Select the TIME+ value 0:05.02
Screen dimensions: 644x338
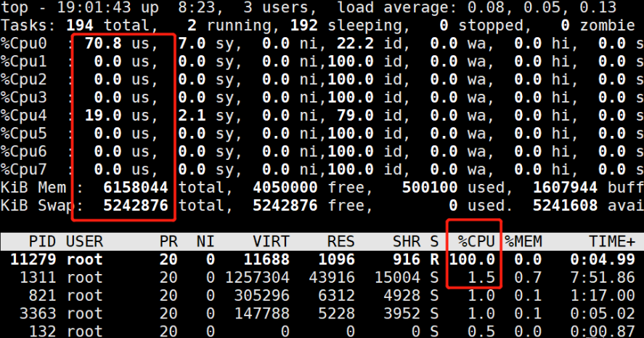click(x=603, y=314)
